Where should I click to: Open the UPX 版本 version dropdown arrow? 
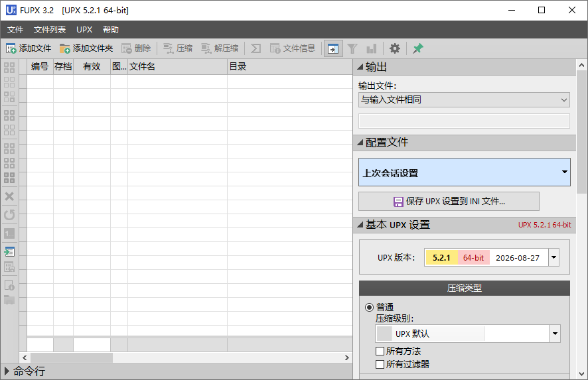(553, 257)
